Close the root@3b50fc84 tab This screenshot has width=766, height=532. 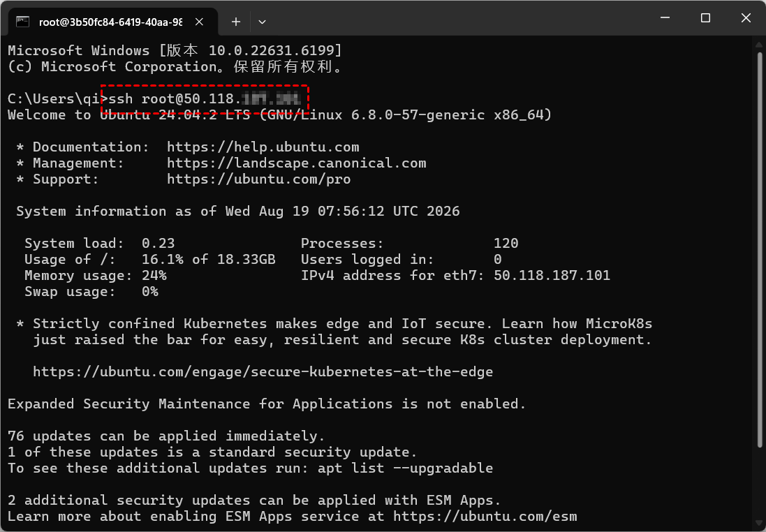199,22
